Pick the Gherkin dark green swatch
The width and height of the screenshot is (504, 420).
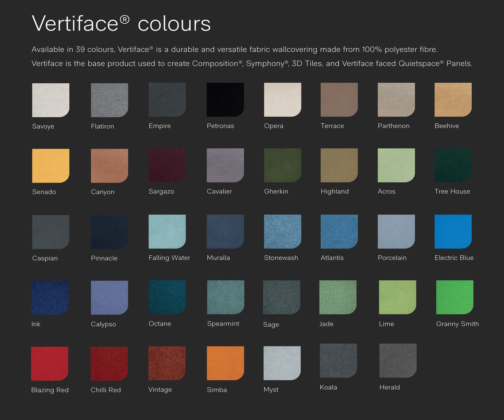click(x=283, y=165)
